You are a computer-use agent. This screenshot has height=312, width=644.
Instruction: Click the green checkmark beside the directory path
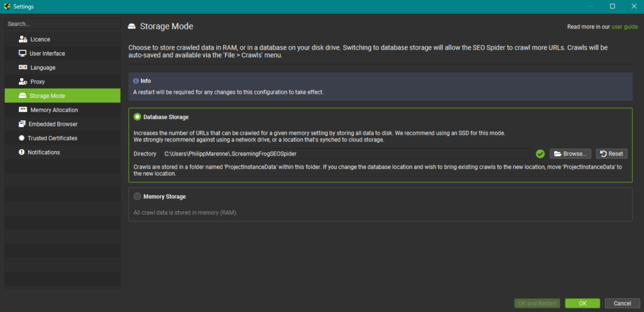[x=540, y=154]
